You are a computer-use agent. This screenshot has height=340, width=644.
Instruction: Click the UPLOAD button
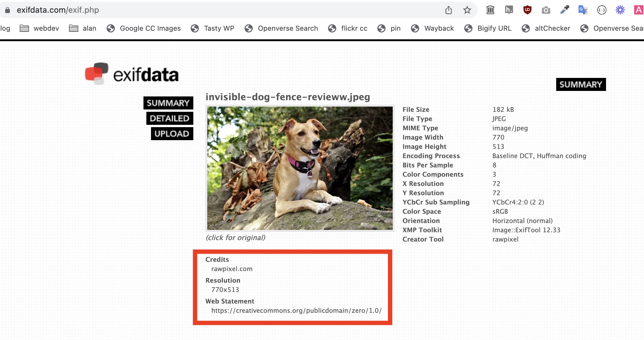[x=172, y=134]
